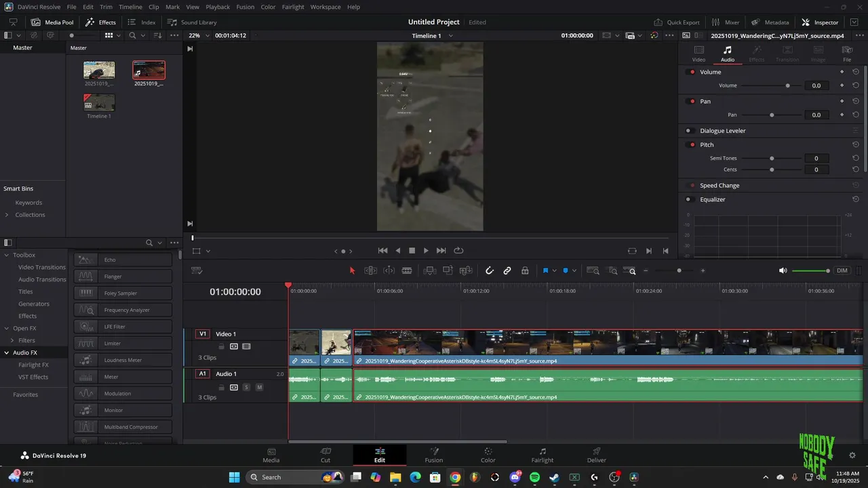This screenshot has height=488, width=868.
Task: Select the arrow Selection Mode tool
Action: 352,270
